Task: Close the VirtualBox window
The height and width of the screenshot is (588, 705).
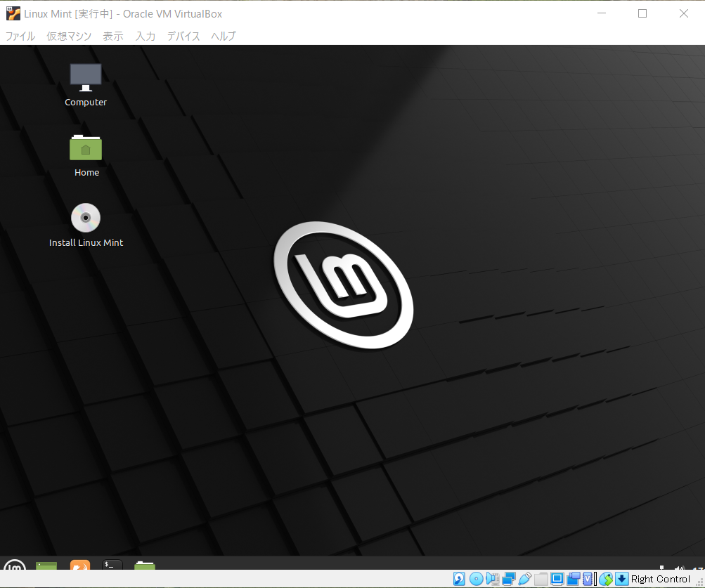Action: click(684, 13)
